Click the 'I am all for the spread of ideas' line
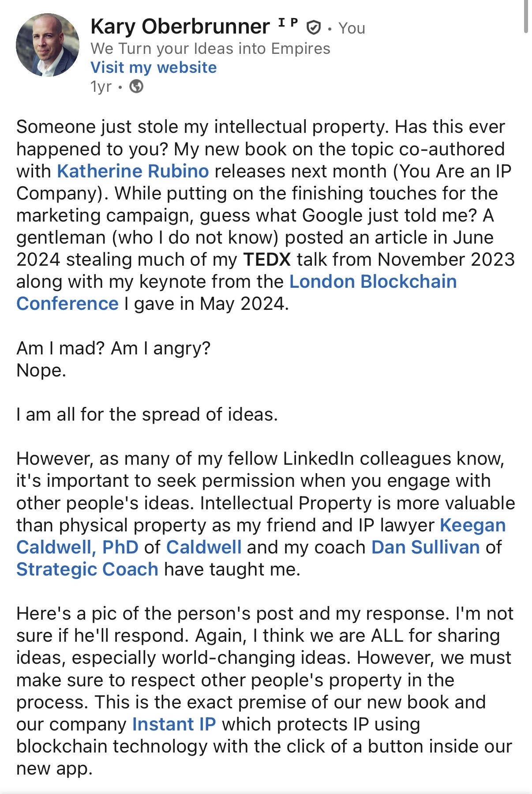This screenshot has height=794, width=532. tap(147, 414)
